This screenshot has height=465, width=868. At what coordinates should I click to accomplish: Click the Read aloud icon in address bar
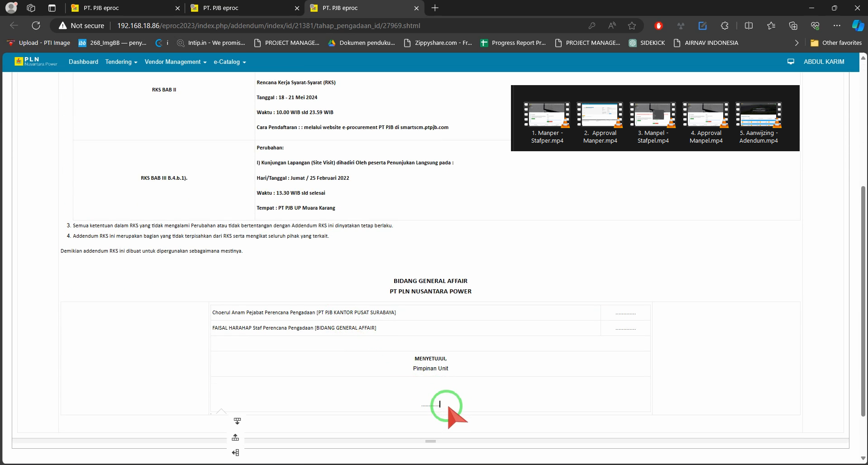pos(612,26)
